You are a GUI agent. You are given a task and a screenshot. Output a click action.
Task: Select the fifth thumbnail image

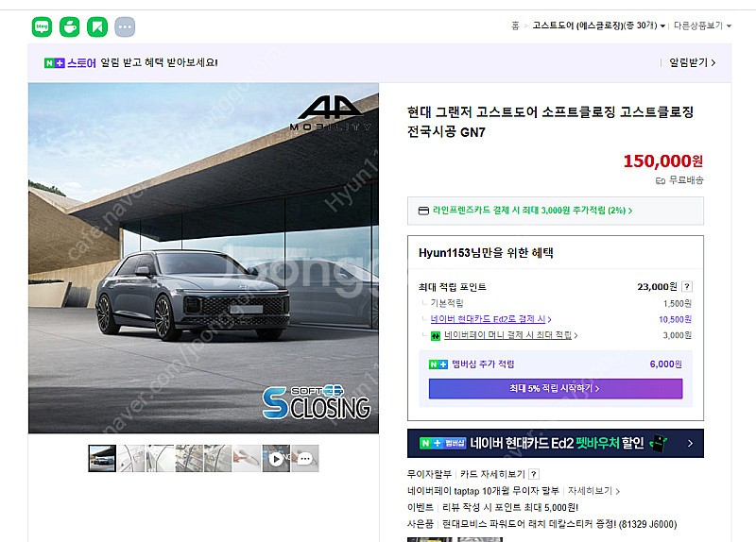tap(218, 458)
